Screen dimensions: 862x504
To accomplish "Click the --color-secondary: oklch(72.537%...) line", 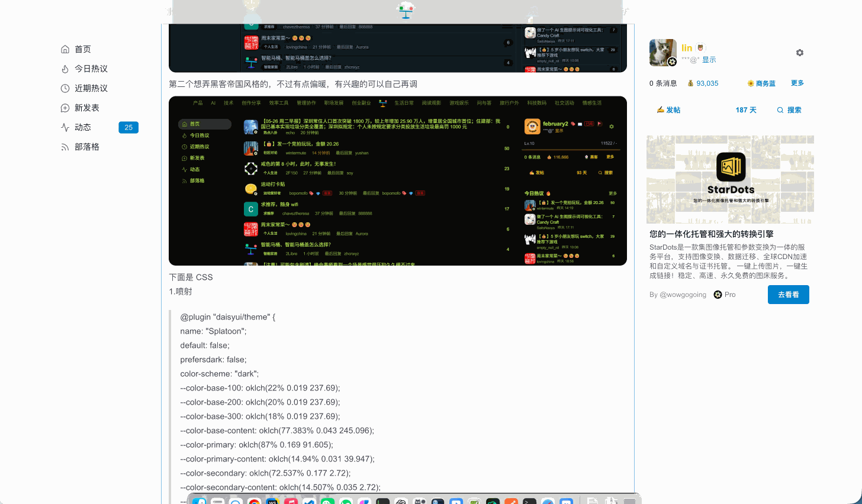I will coord(265,473).
